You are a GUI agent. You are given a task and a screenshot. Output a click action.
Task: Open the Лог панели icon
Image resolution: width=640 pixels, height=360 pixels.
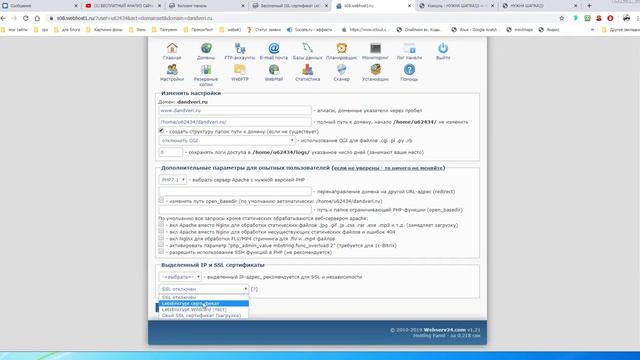[x=409, y=48]
